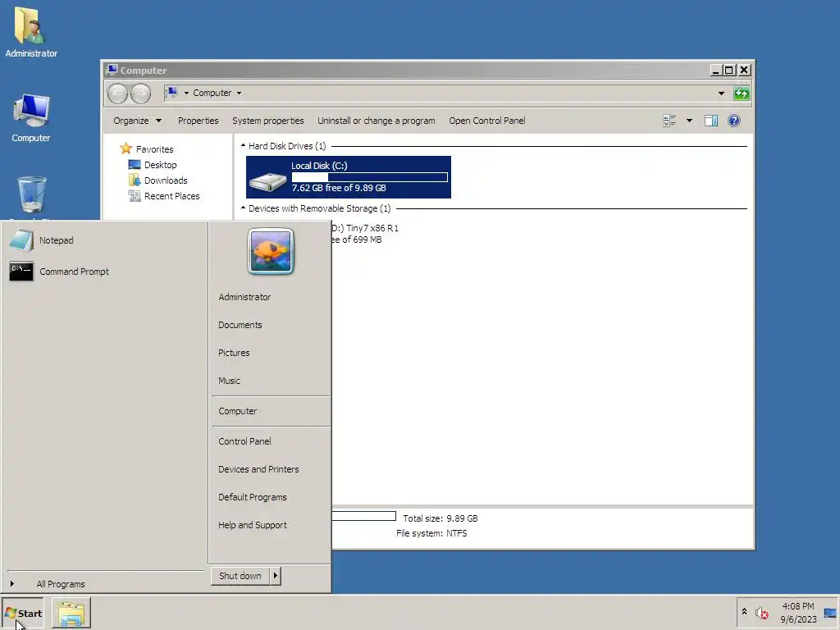Click the green Refresh button in the address bar
The height and width of the screenshot is (630, 840).
[x=742, y=94]
